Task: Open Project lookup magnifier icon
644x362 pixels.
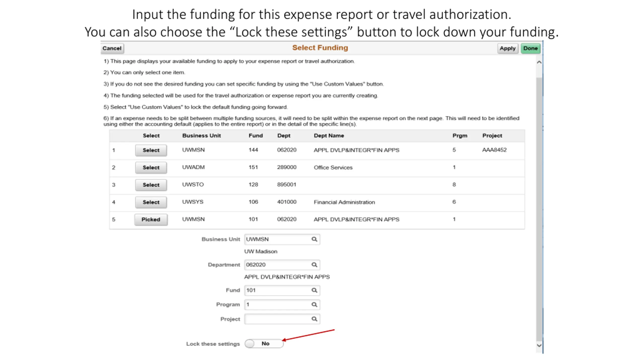Action: pyautogui.click(x=314, y=319)
